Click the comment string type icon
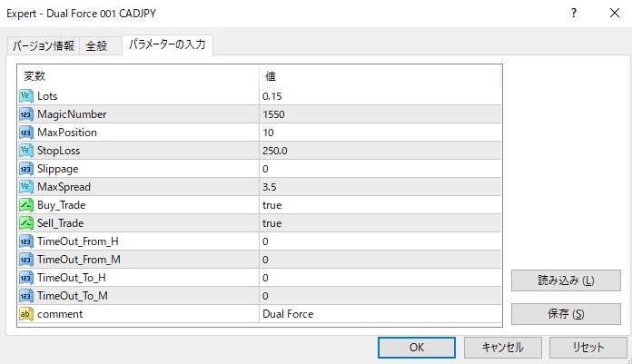The image size is (632, 364). tap(25, 314)
